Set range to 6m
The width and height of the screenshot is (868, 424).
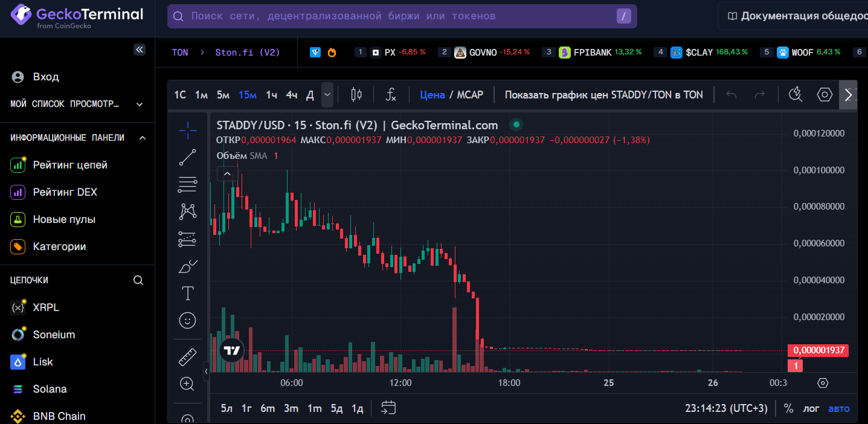(x=268, y=408)
